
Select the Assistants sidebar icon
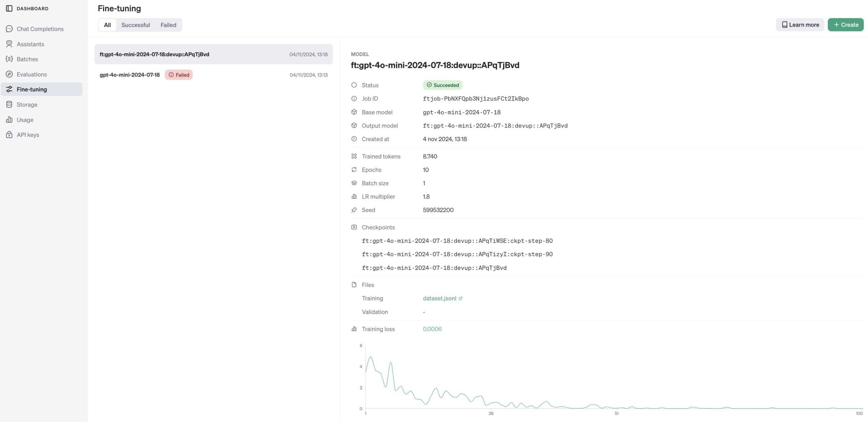pyautogui.click(x=30, y=44)
